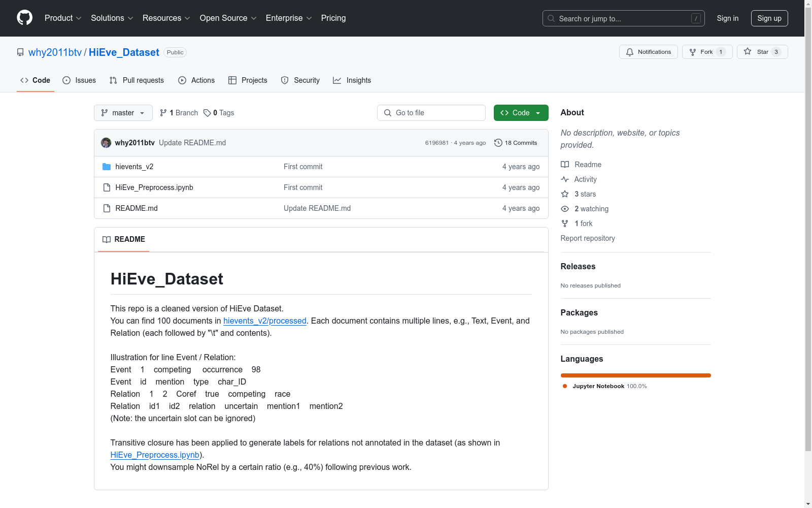
Task: Click the Sign in link
Action: pyautogui.click(x=728, y=18)
